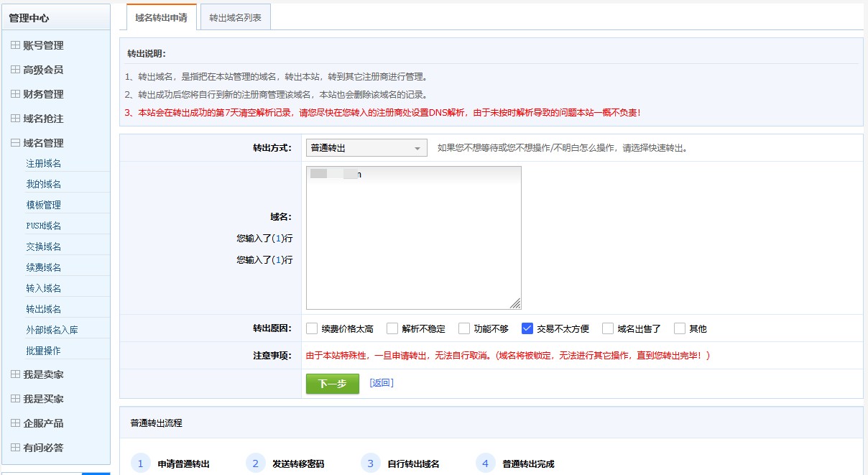Image resolution: width=868 pixels, height=475 pixels.
Task: Select the 域名转出申请 tab
Action: 161,18
